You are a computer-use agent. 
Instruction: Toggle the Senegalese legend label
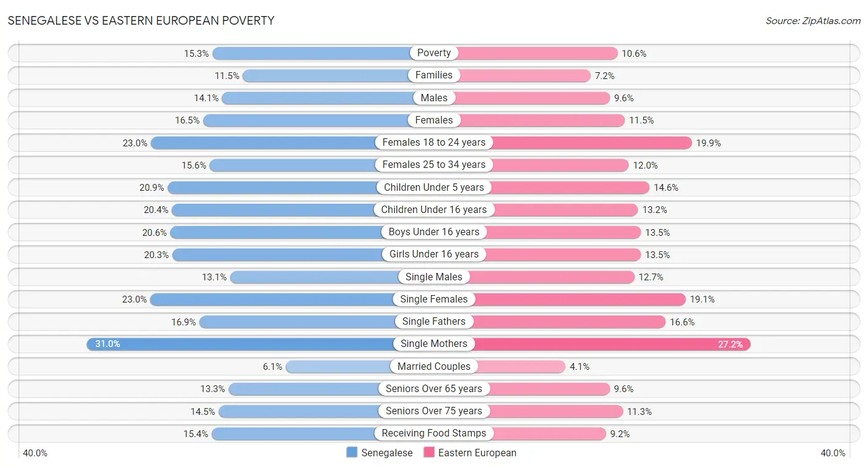[x=387, y=453]
